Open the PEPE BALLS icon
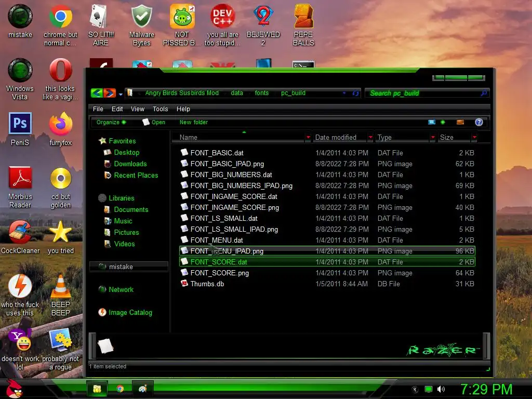The image size is (532, 399). pyautogui.click(x=303, y=25)
